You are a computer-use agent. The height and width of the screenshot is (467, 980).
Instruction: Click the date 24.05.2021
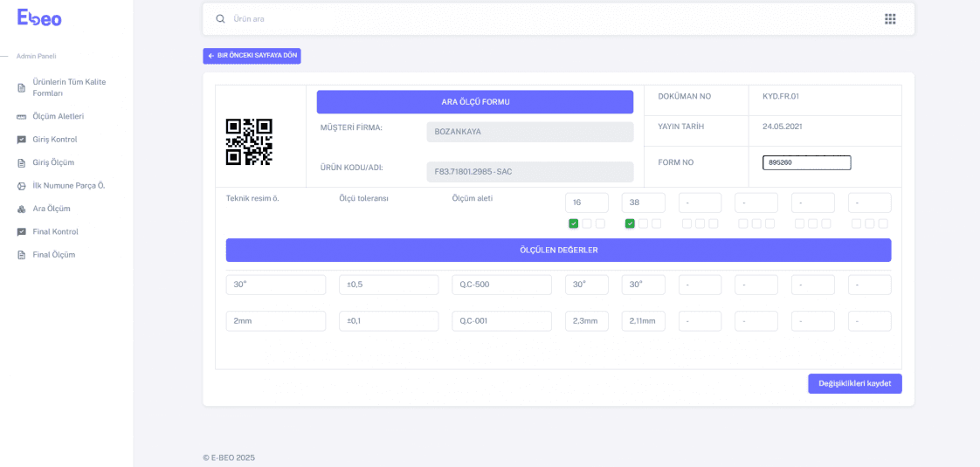point(783,127)
